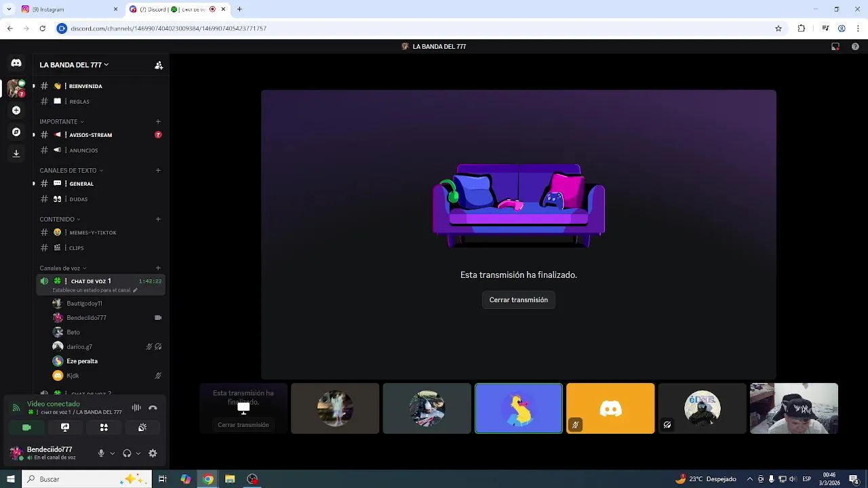Open the CLIPS channel
The width and height of the screenshot is (868, 488).
click(100, 248)
